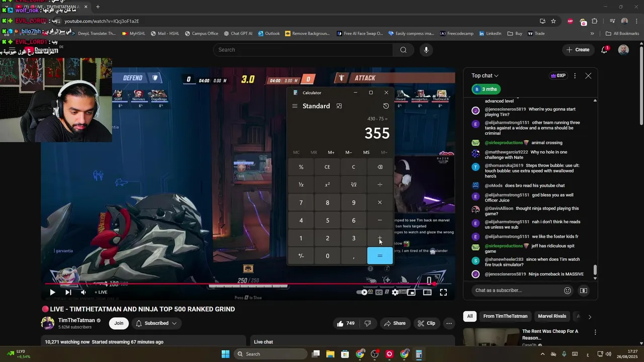Skip to the next video
Viewport: 644px width, 362px height.
pos(68,292)
